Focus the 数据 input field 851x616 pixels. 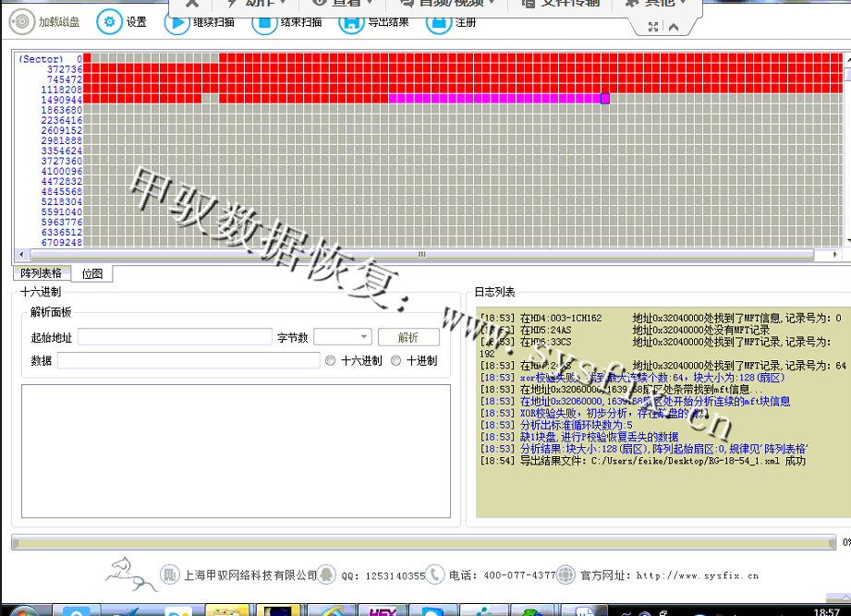click(188, 360)
